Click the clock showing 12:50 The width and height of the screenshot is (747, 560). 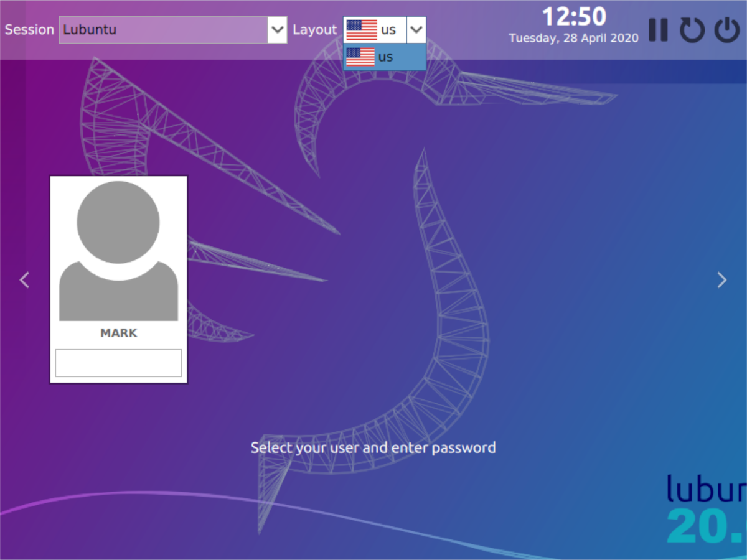[x=574, y=16]
